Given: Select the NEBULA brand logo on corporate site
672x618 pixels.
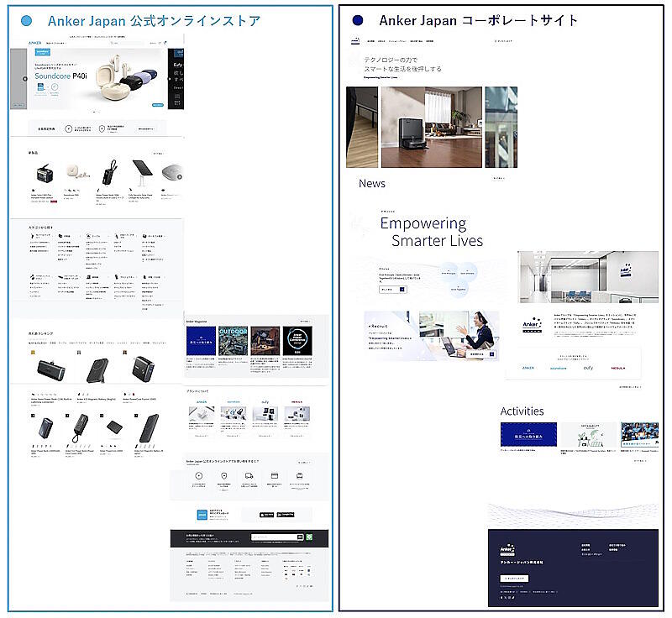Looking at the screenshot, I should click(618, 367).
